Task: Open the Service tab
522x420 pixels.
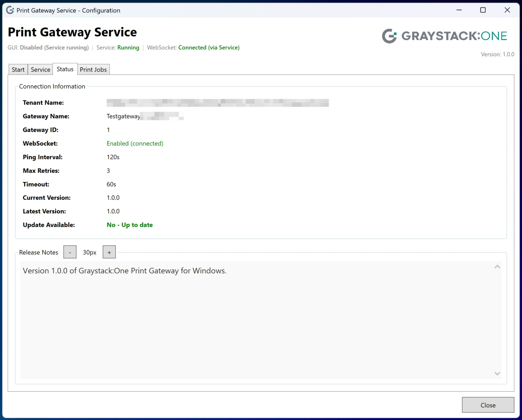Action: [x=40, y=70]
